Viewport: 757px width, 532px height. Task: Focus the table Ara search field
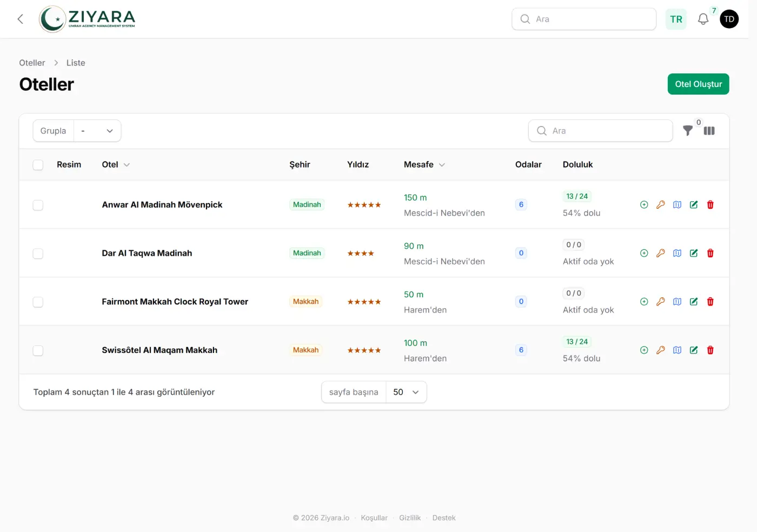pos(601,131)
